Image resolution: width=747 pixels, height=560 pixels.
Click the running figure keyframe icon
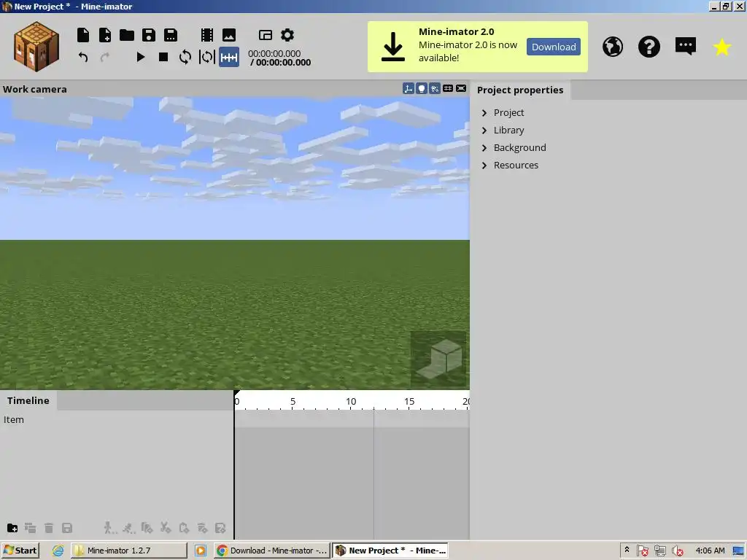click(128, 528)
